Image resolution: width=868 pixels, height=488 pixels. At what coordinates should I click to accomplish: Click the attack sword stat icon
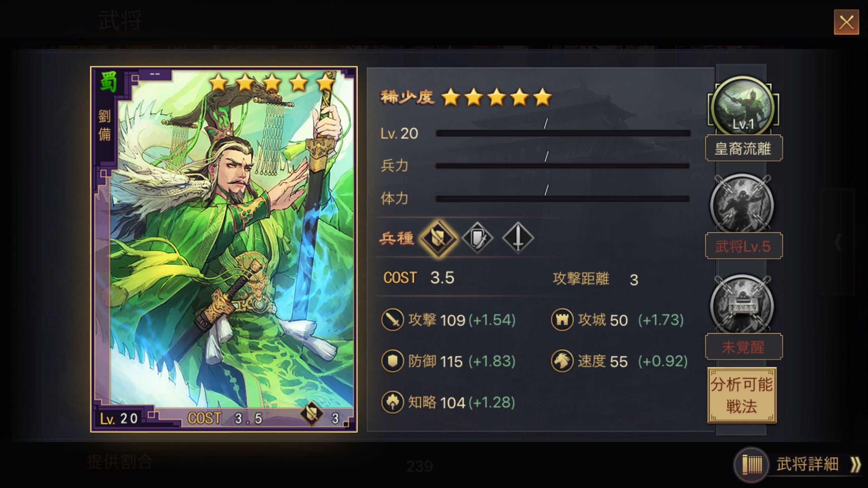coord(392,320)
